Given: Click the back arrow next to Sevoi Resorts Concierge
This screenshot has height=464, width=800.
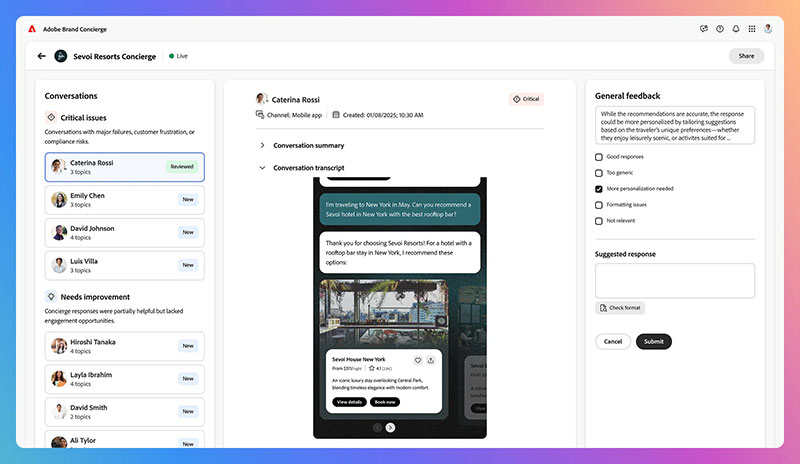Looking at the screenshot, I should 41,56.
